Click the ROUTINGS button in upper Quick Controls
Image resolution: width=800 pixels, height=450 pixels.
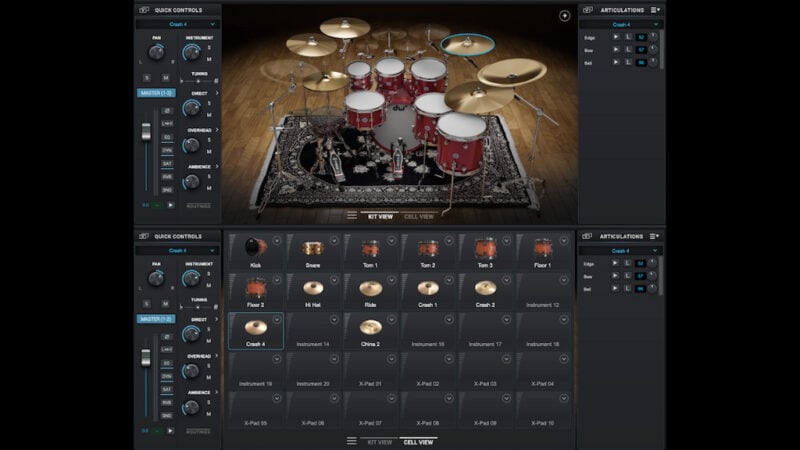(198, 206)
